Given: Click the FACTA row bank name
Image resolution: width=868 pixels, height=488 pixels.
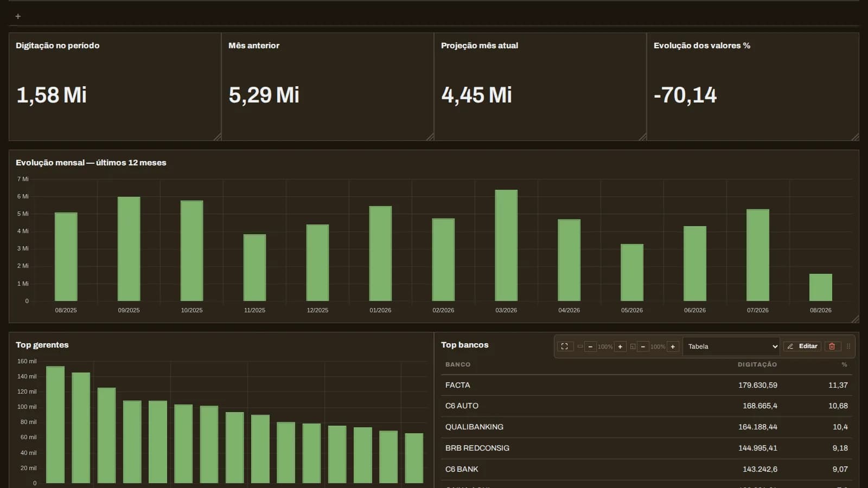Looking at the screenshot, I should tap(458, 385).
